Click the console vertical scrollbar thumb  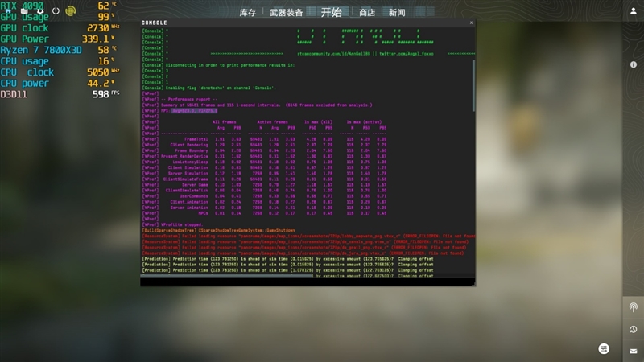(473, 85)
